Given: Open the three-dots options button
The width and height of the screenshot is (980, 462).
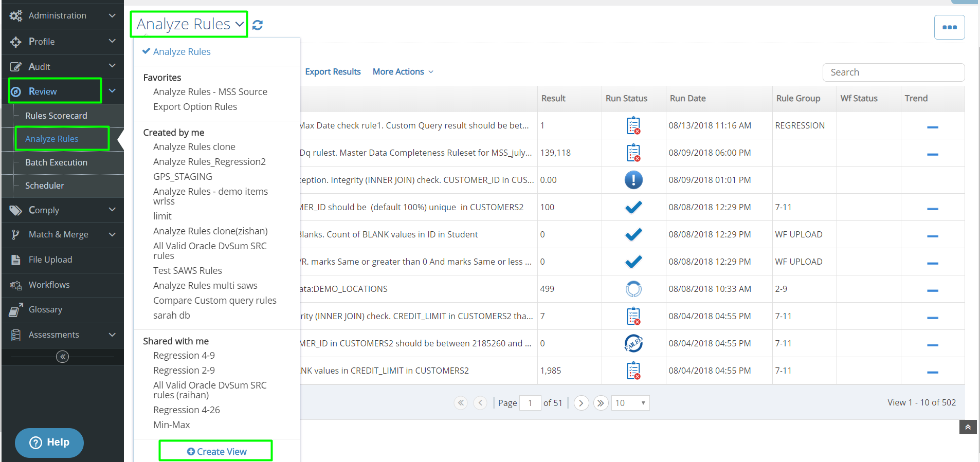Looking at the screenshot, I should pos(949,27).
